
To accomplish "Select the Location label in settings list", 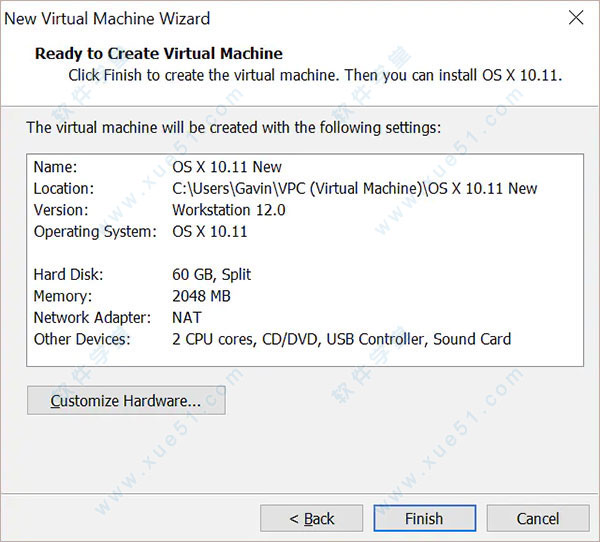I will pyautogui.click(x=63, y=188).
